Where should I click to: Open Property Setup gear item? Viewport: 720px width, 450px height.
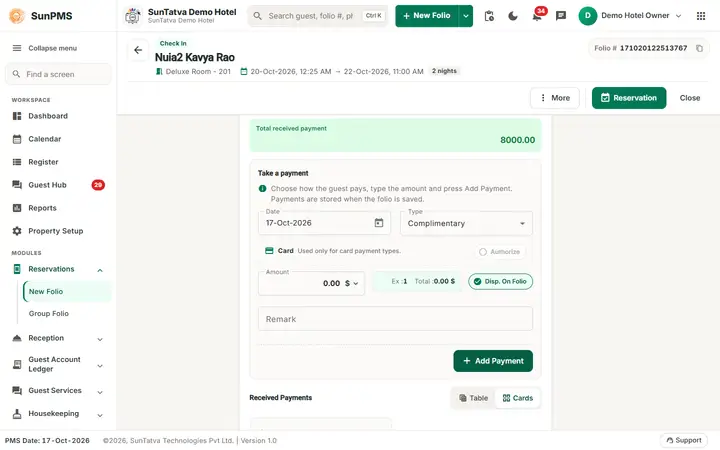pyautogui.click(x=58, y=231)
